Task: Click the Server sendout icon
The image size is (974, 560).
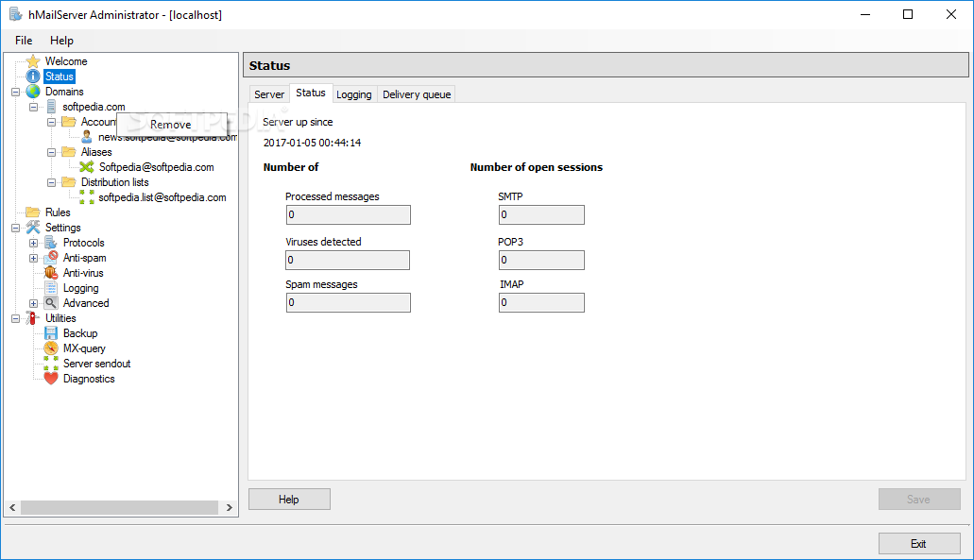Action: tap(51, 364)
